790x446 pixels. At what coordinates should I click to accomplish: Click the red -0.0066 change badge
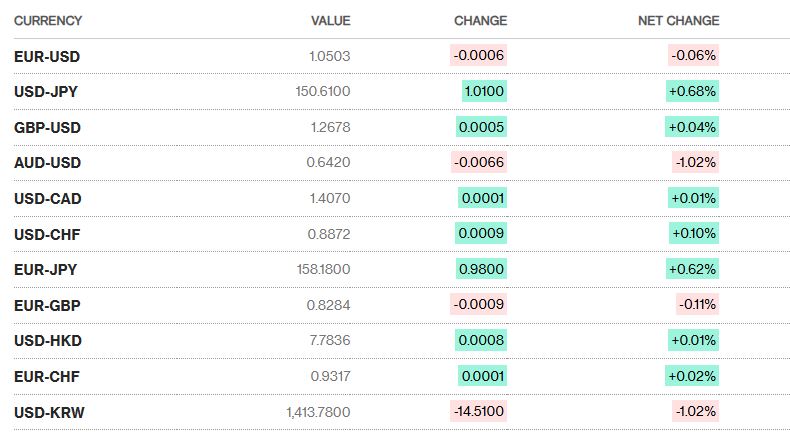click(479, 163)
